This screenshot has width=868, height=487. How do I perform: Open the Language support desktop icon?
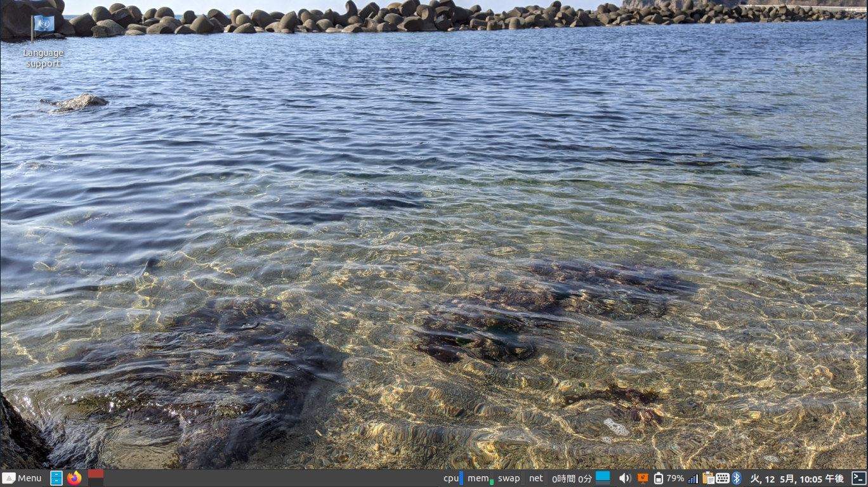43,41
